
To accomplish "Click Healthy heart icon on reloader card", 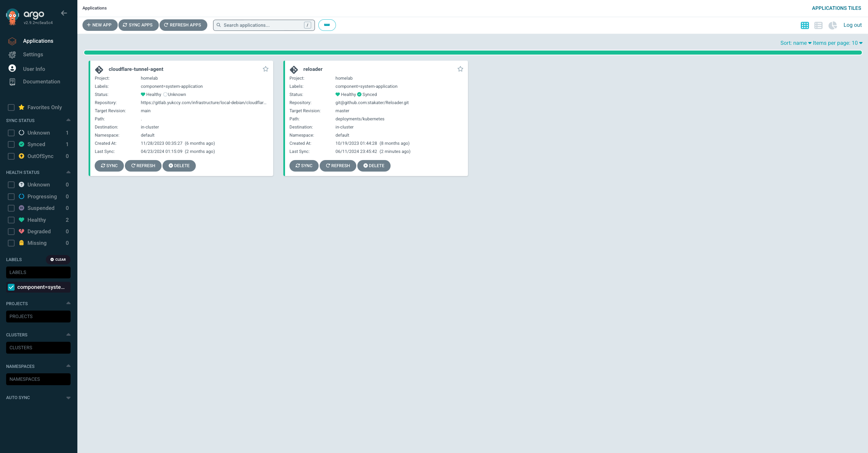I will pyautogui.click(x=338, y=94).
